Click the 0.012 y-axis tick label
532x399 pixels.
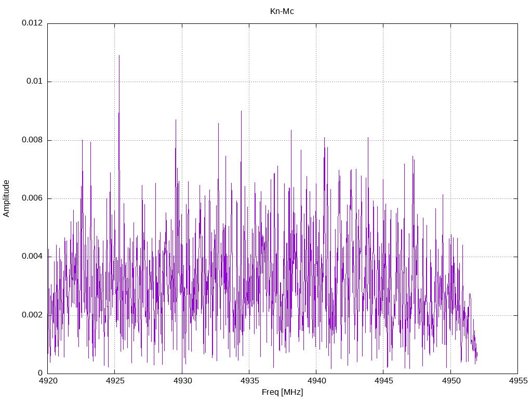pos(32,23)
